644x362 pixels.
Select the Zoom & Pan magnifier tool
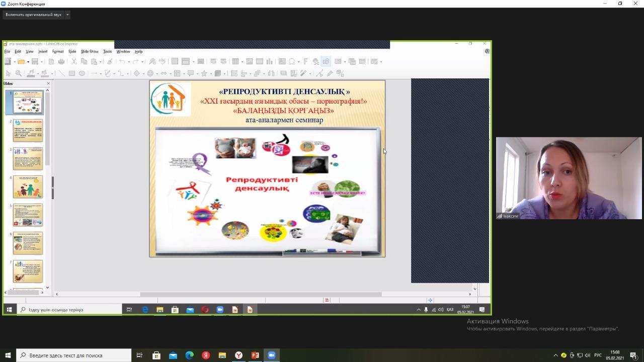pyautogui.click(x=18, y=73)
